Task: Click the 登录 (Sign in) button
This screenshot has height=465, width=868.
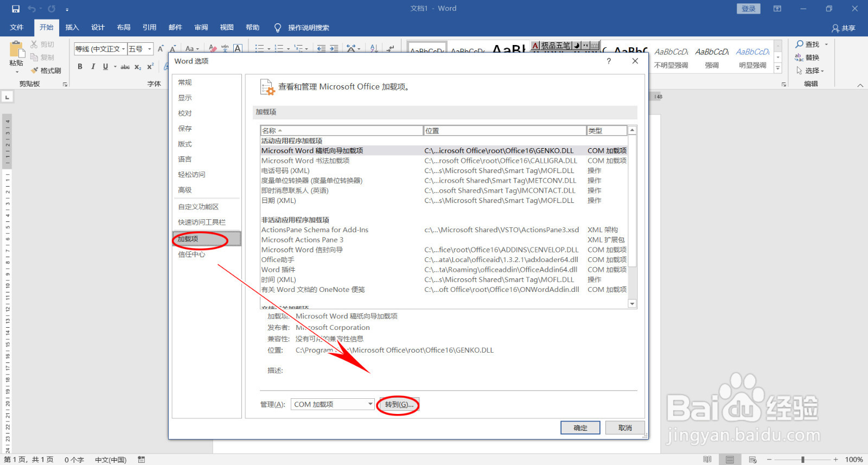Action: (749, 9)
